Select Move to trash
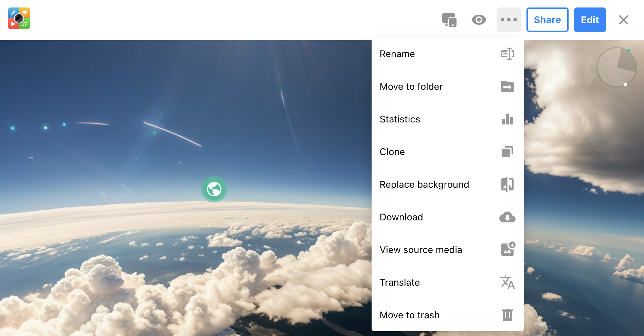 tap(448, 315)
